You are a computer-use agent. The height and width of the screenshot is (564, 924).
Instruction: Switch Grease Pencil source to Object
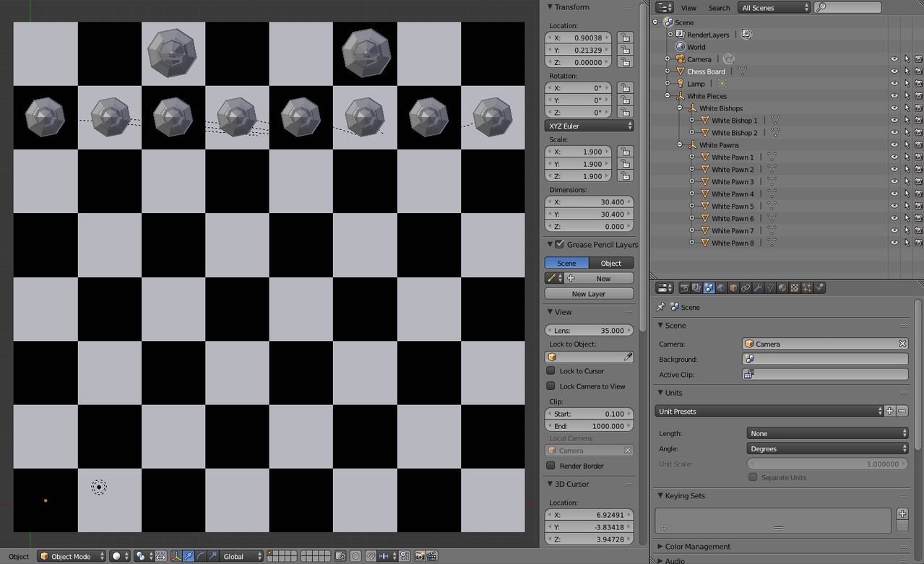[611, 263]
